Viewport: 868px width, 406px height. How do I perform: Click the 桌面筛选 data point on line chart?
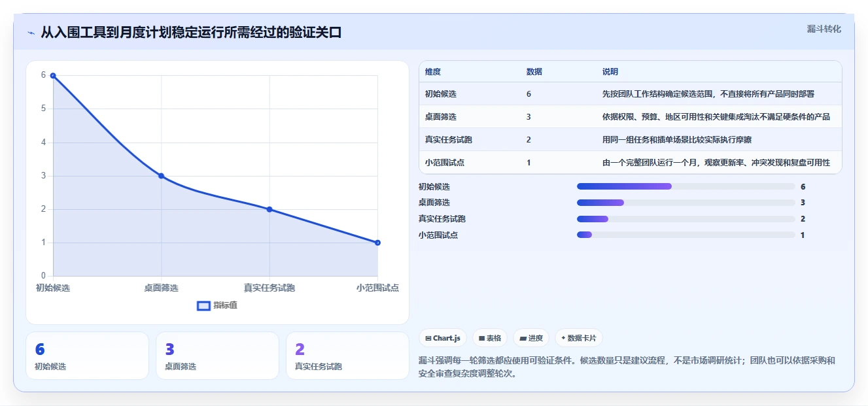[161, 176]
